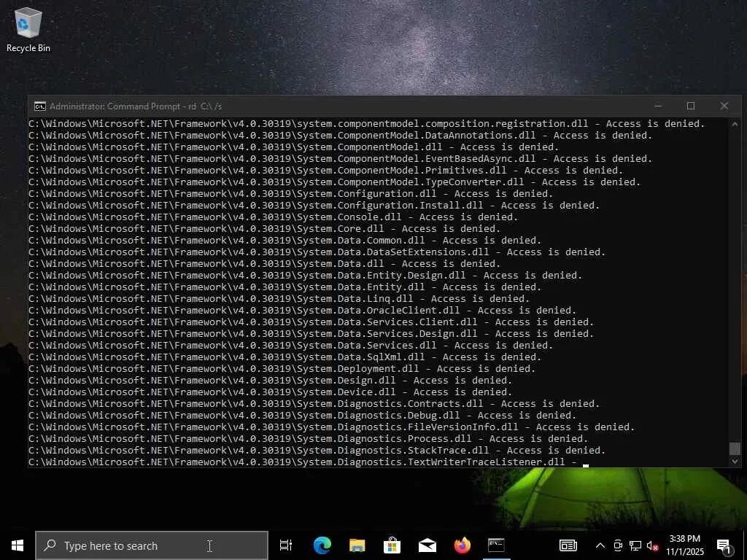Click the System.Data.OracleClient.dll line
Screen dimensions: 747x560
pyautogui.click(x=302, y=311)
